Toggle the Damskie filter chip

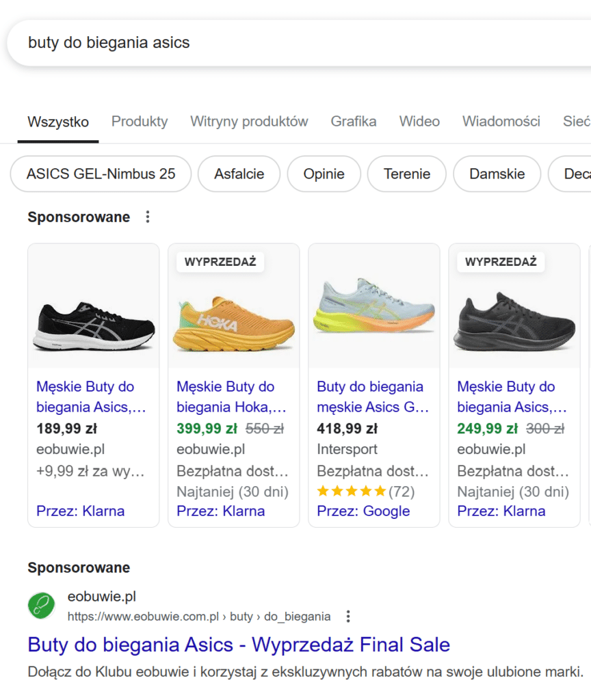click(x=497, y=174)
